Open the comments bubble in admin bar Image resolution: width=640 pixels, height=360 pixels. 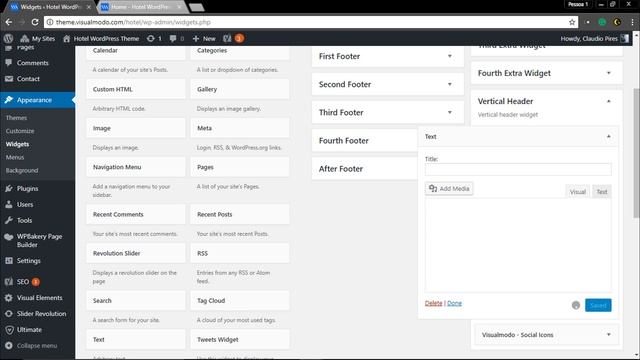point(177,38)
